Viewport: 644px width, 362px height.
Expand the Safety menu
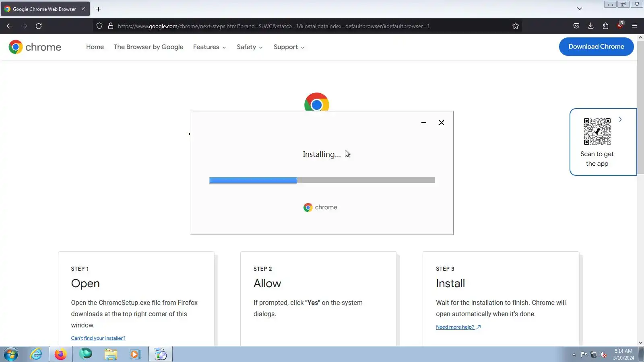tap(250, 47)
